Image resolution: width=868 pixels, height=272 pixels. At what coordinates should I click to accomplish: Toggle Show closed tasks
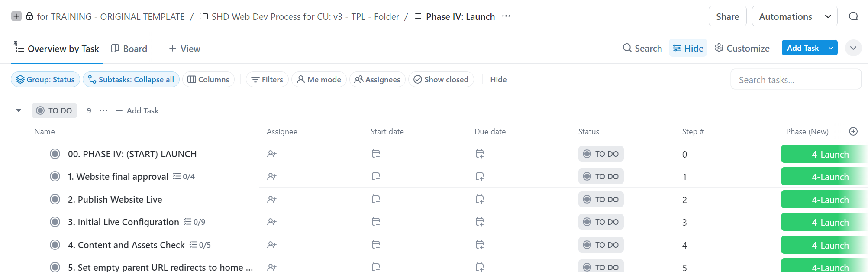click(x=441, y=80)
